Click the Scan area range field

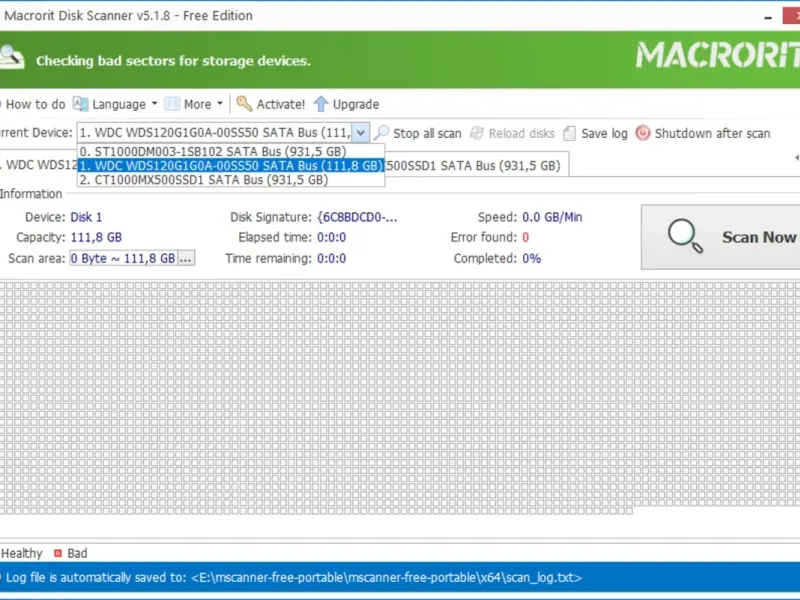[x=123, y=258]
